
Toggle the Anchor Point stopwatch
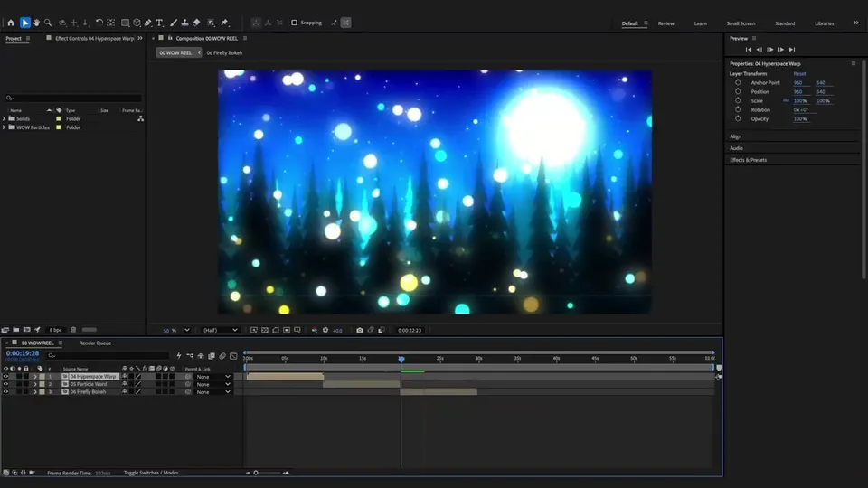click(x=738, y=82)
